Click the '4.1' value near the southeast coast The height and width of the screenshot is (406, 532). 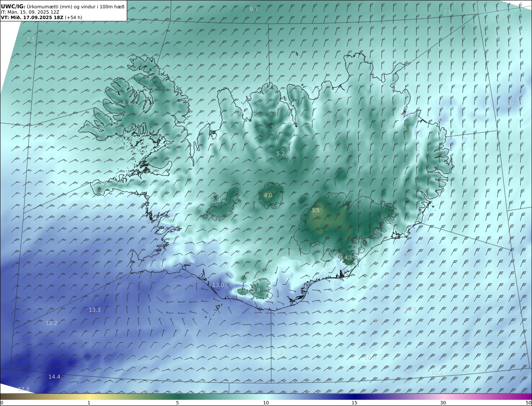[x=348, y=258]
